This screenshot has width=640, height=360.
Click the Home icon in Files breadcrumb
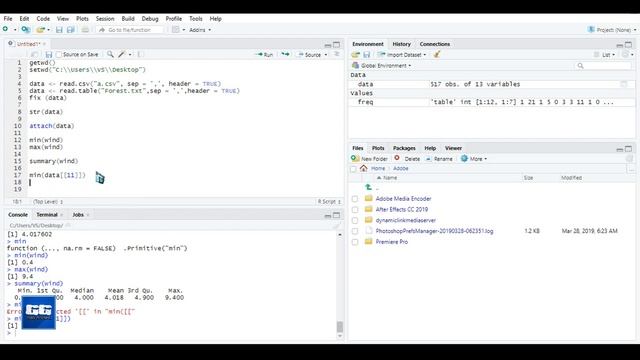click(363, 168)
